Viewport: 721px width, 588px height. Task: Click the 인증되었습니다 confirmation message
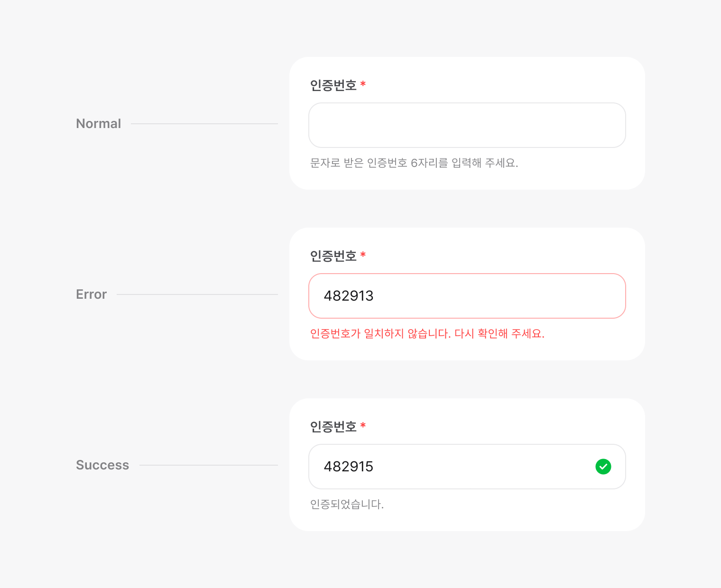pos(347,505)
